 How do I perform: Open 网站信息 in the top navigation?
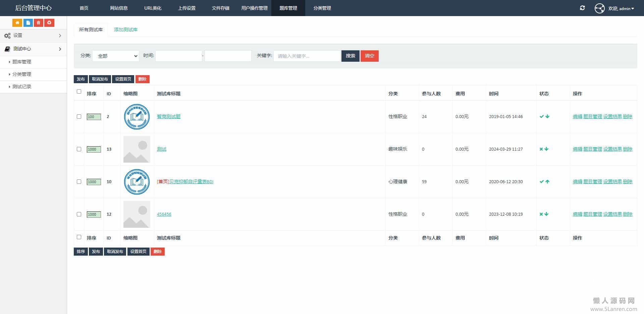coord(119,8)
